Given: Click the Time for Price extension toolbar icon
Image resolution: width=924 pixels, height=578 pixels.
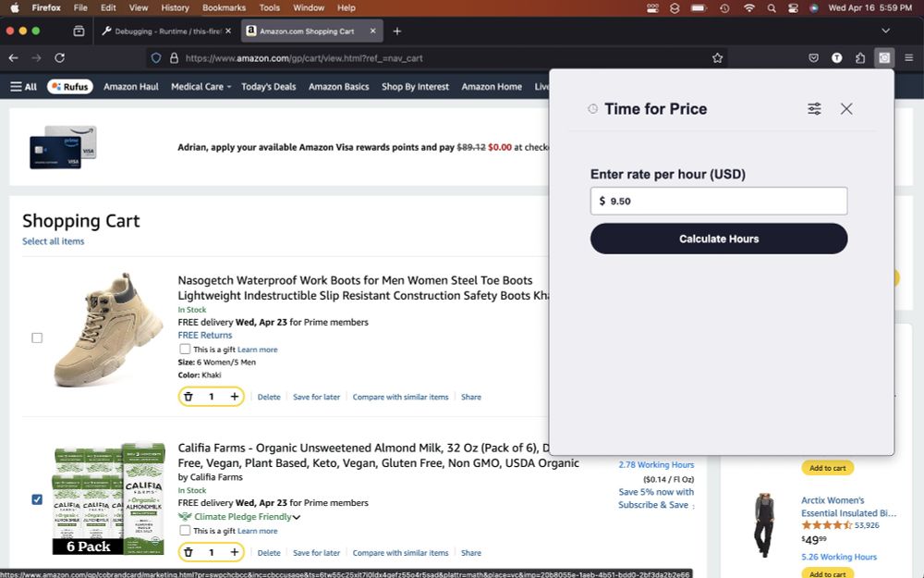Looking at the screenshot, I should click(x=884, y=57).
